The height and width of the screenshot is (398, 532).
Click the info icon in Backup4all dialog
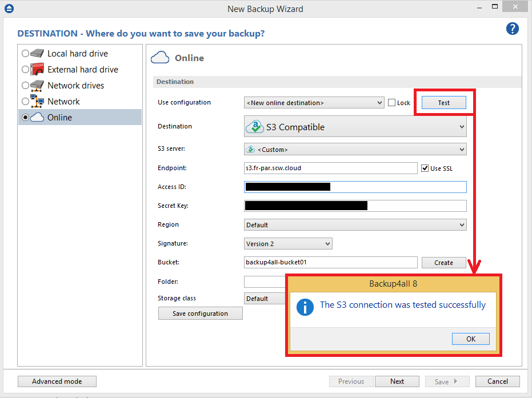[x=305, y=307]
